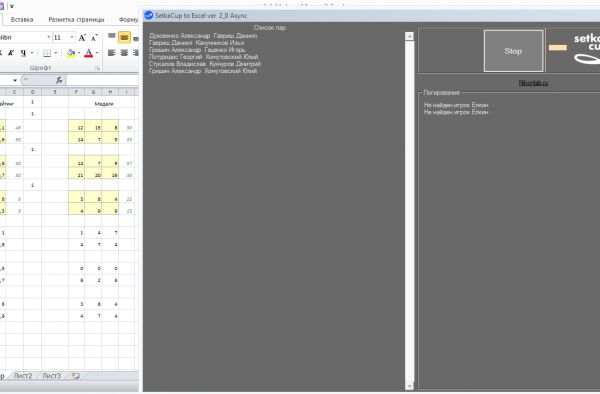This screenshot has height=394, width=600.
Task: Select column H header in Excel
Action: tap(110, 92)
